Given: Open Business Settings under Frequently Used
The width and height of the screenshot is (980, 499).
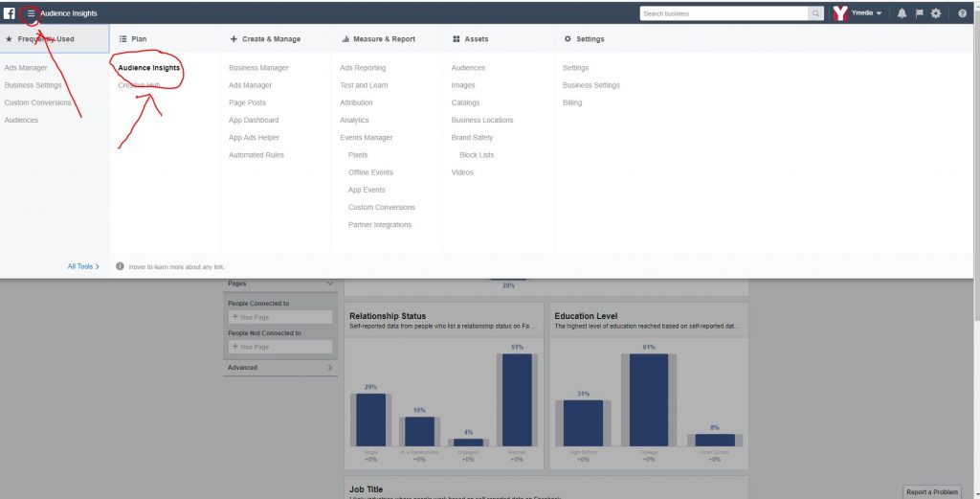Looking at the screenshot, I should (33, 85).
